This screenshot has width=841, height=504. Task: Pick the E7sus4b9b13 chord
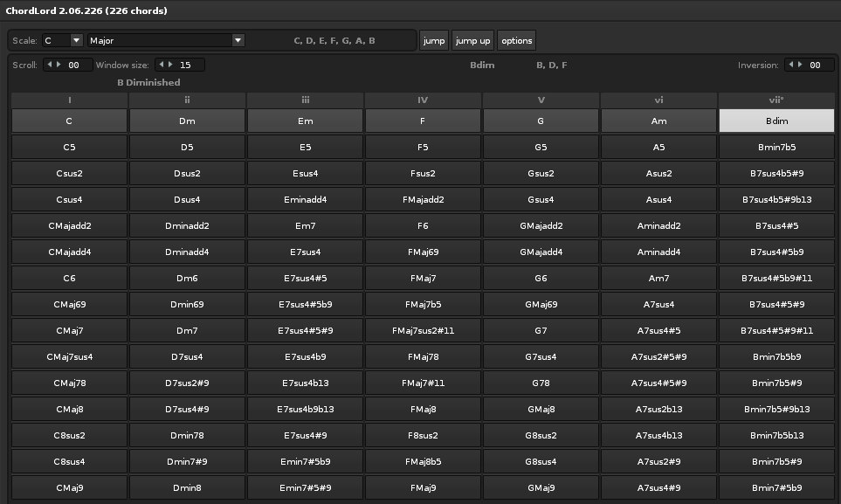[305, 409]
